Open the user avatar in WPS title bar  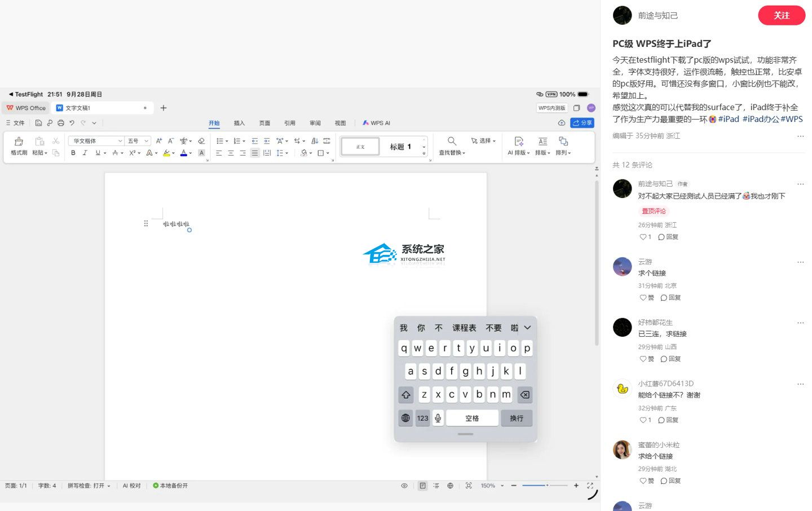pyautogui.click(x=591, y=108)
